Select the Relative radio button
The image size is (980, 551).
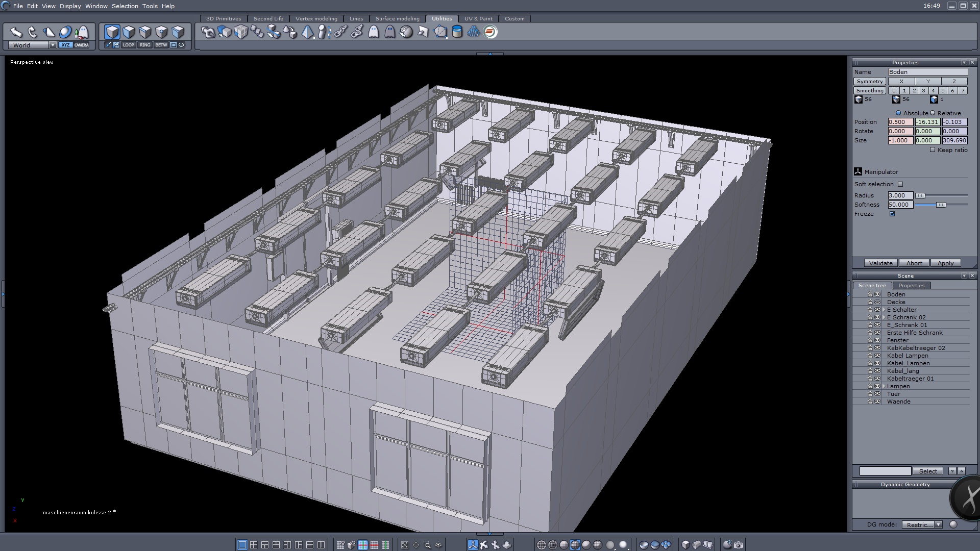coord(933,113)
